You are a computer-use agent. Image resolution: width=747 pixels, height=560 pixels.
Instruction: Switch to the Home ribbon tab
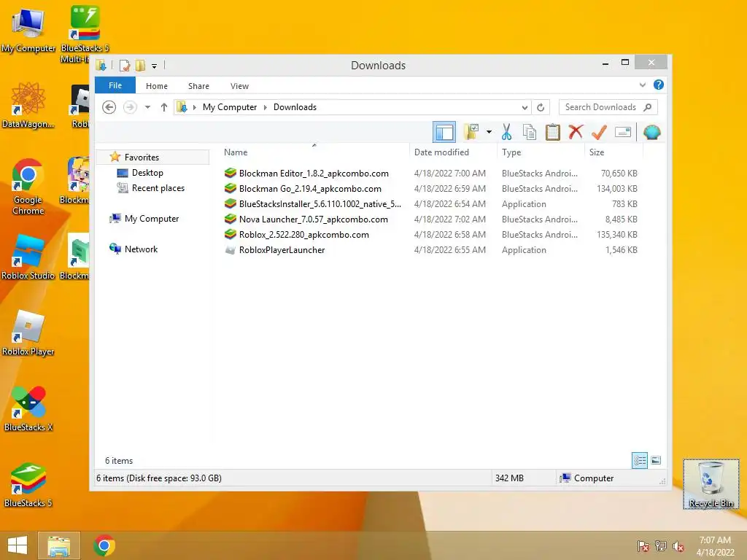[157, 86]
